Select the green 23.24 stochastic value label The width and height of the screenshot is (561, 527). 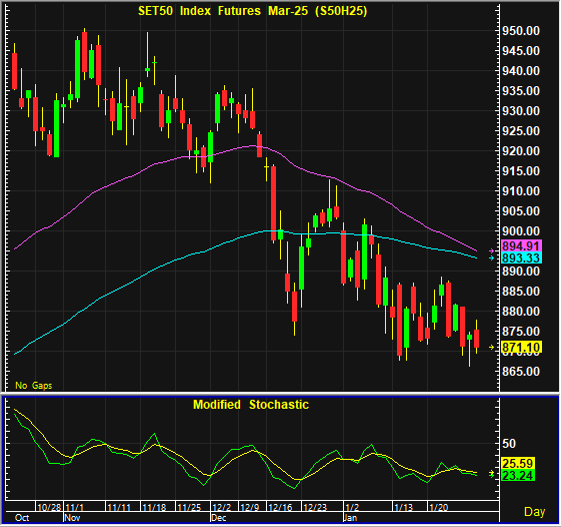[518, 475]
